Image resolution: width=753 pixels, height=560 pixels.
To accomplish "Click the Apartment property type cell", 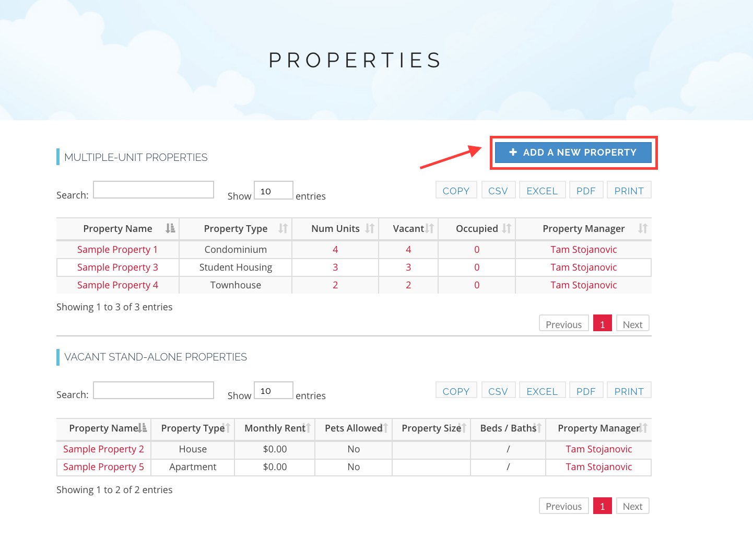I will pos(193,467).
